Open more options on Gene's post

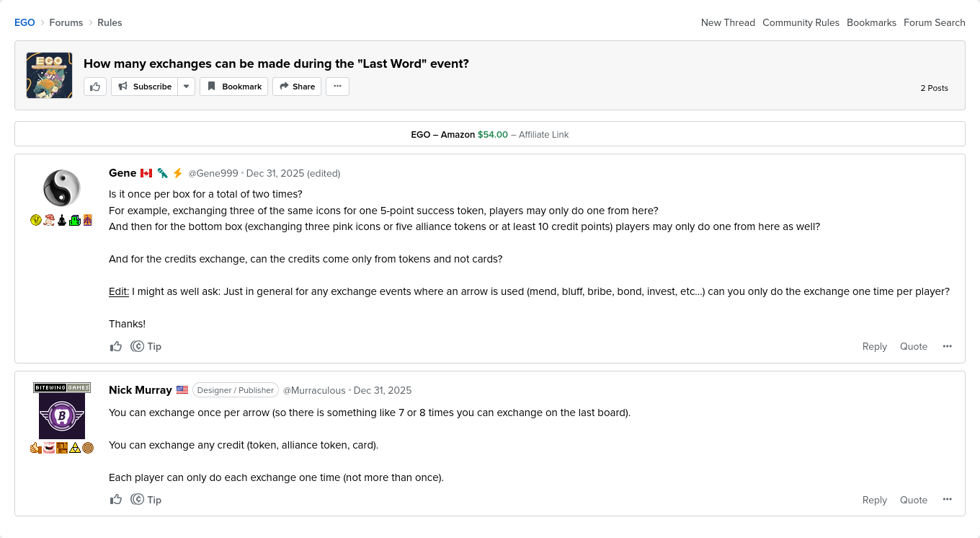point(947,346)
